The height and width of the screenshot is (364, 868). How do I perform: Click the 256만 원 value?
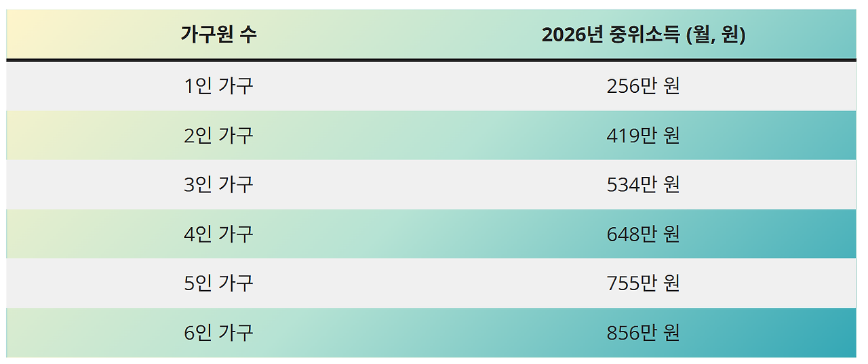tap(643, 86)
